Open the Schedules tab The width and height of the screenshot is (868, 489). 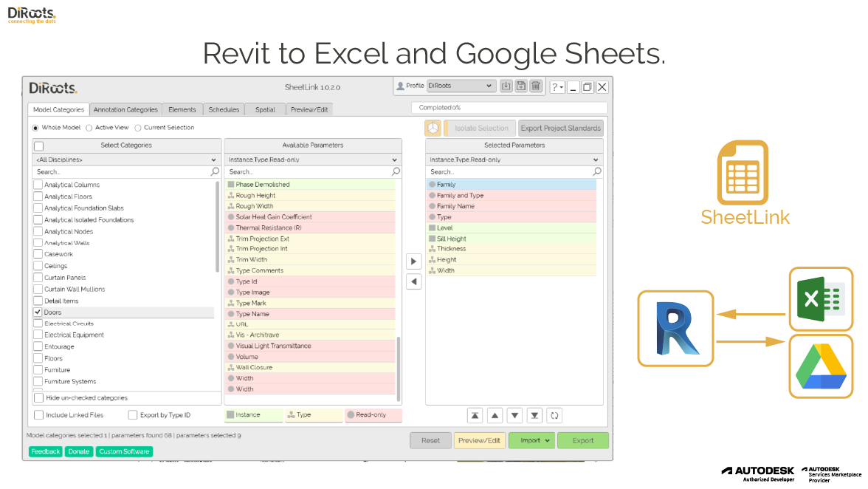pyautogui.click(x=224, y=109)
